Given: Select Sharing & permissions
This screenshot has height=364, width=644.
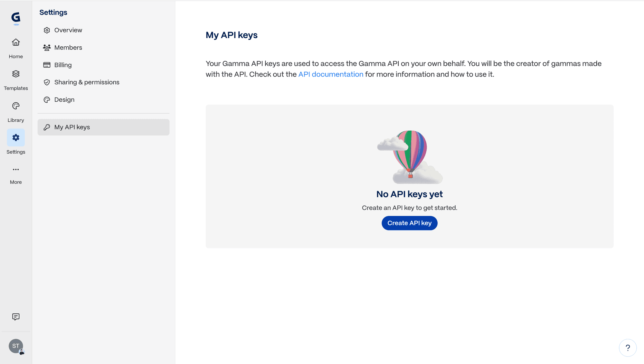Looking at the screenshot, I should click(87, 82).
